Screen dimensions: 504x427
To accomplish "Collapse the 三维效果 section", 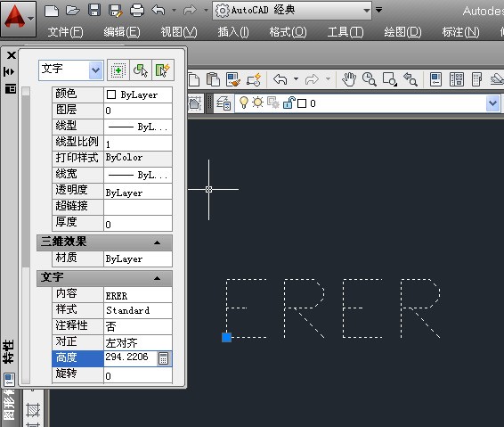I will coord(158,242).
